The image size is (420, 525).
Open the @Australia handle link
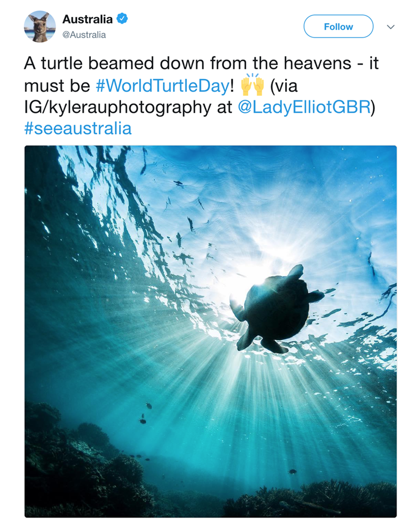click(x=84, y=35)
